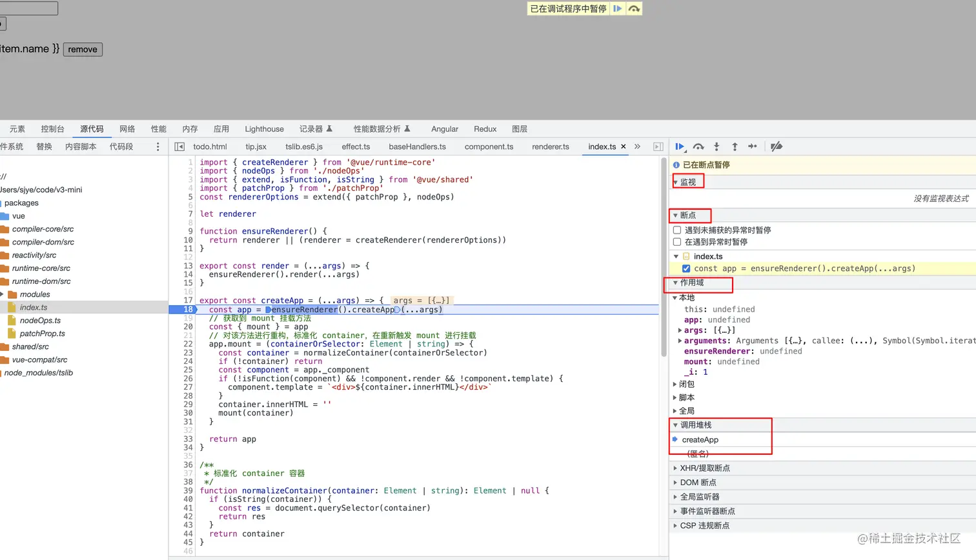Resume execution in the debugger toolbar
Screen dimensions: 976x560
coord(680,146)
